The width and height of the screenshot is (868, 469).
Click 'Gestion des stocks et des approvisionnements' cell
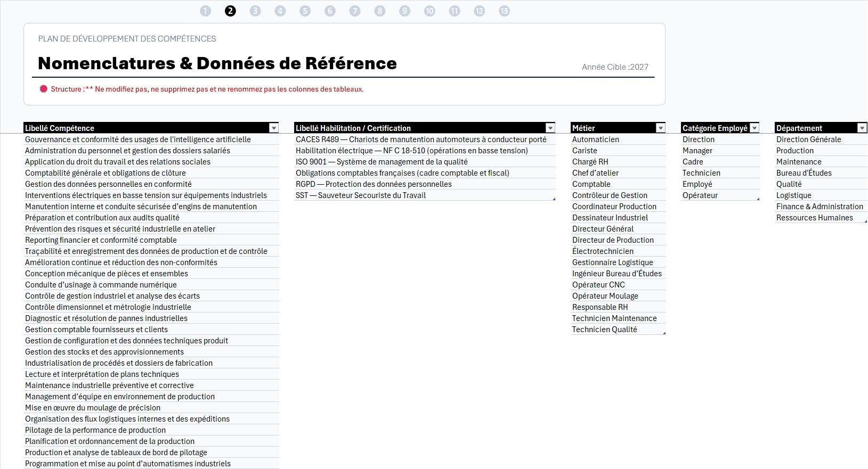[x=151, y=352]
